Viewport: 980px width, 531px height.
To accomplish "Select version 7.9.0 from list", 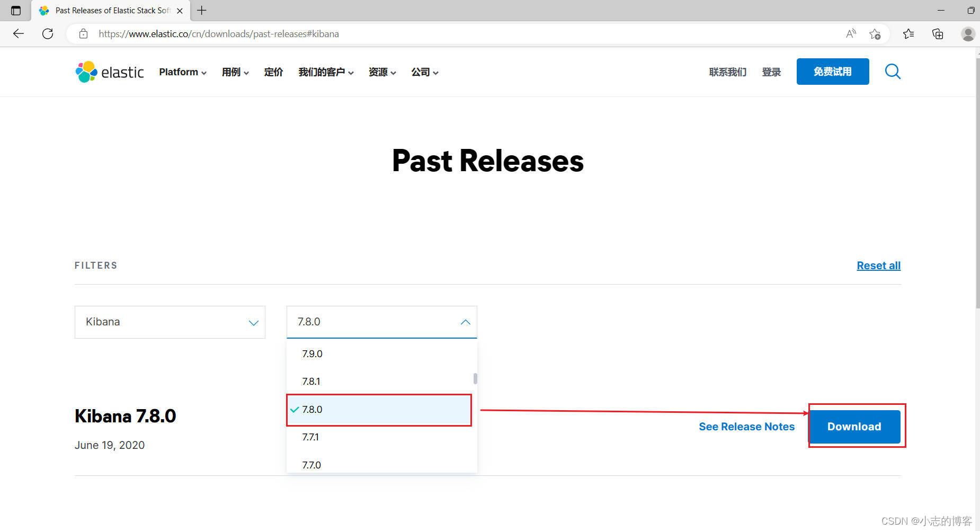I will click(x=380, y=353).
